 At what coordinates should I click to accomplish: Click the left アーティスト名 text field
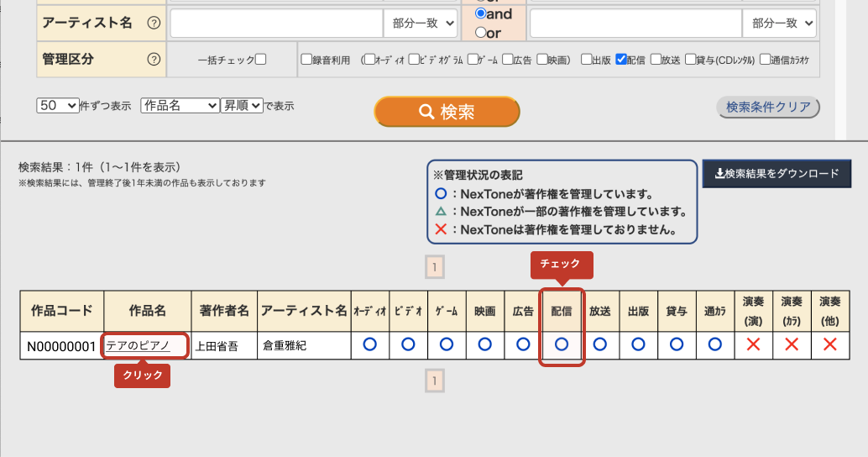[x=276, y=24]
